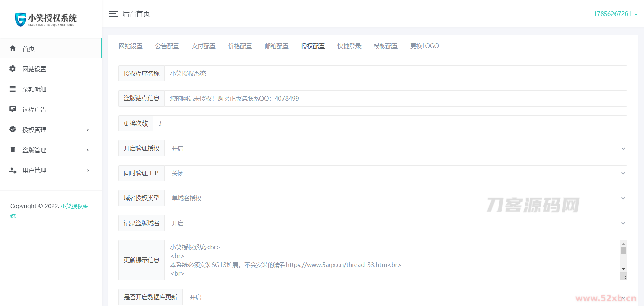This screenshot has height=306, width=644.
Task: Click the hamburger menu icon
Action: pos(113,14)
